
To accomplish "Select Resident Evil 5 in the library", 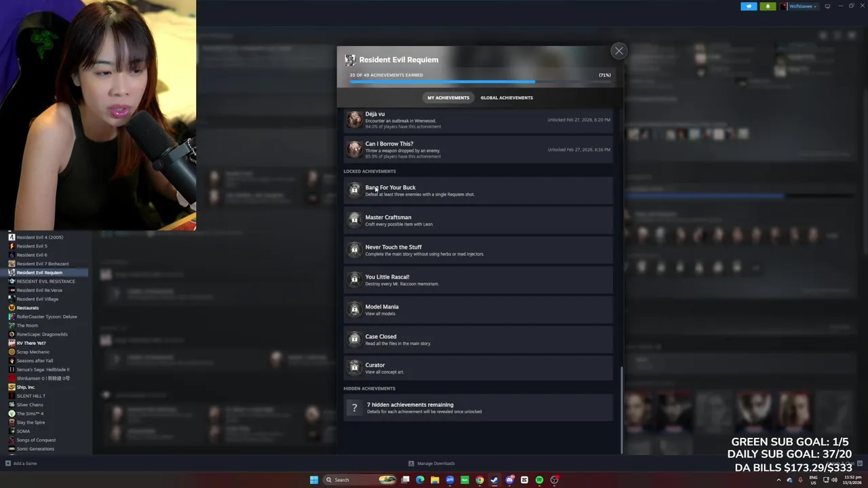I will click(32, 246).
